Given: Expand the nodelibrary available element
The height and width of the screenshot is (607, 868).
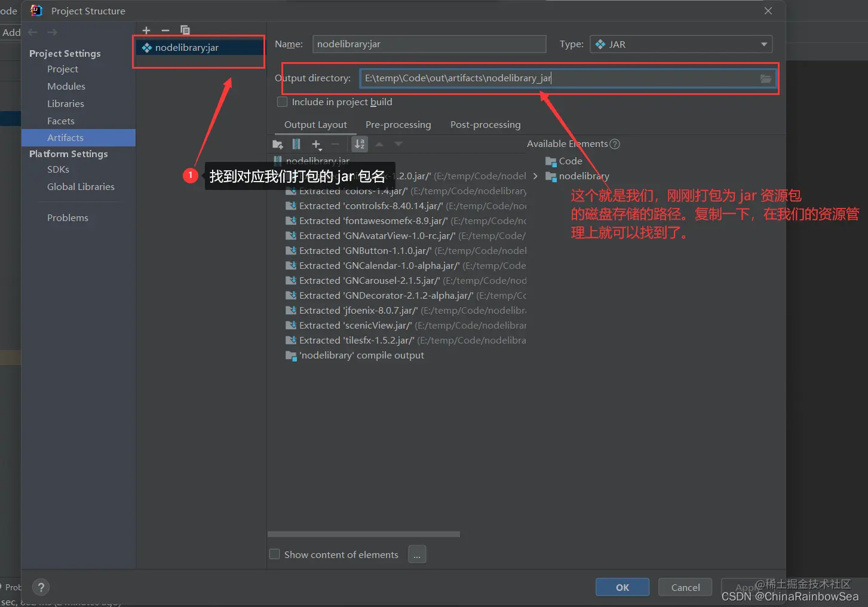Looking at the screenshot, I should [535, 176].
